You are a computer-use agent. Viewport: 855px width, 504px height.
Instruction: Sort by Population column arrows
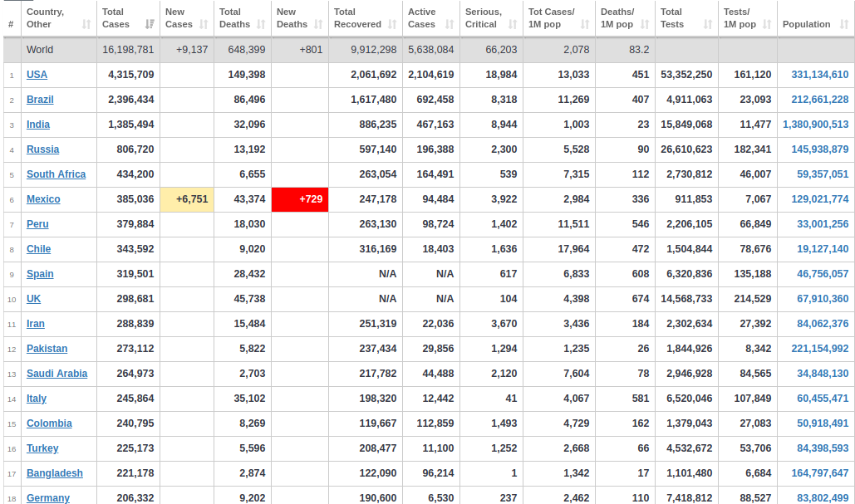pos(844,25)
